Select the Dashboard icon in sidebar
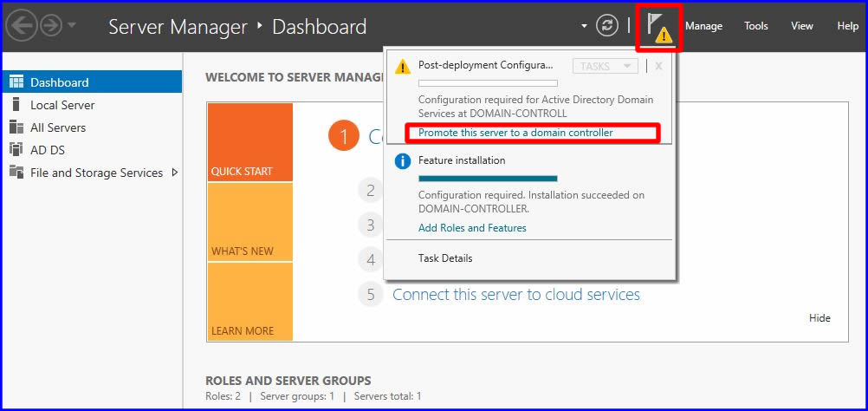 pos(16,82)
